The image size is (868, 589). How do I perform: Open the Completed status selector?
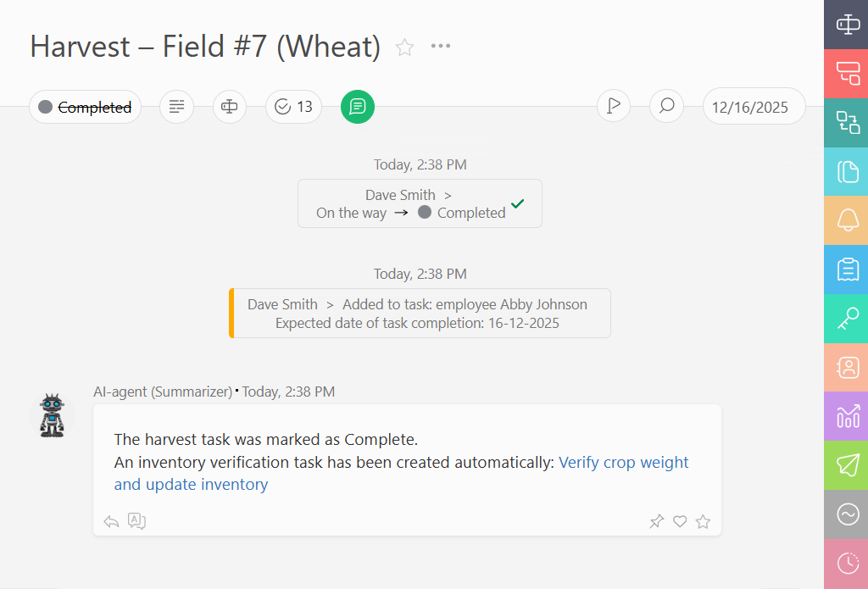tap(85, 107)
